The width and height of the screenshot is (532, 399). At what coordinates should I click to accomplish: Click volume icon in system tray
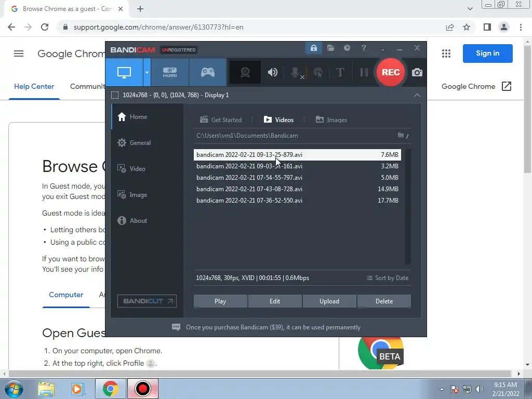coord(479,389)
